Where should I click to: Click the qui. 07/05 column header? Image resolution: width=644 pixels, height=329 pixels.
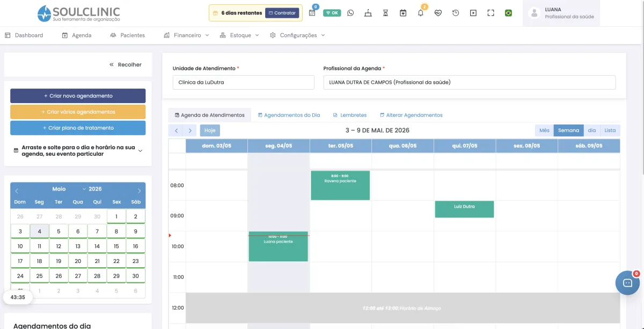[x=464, y=145]
